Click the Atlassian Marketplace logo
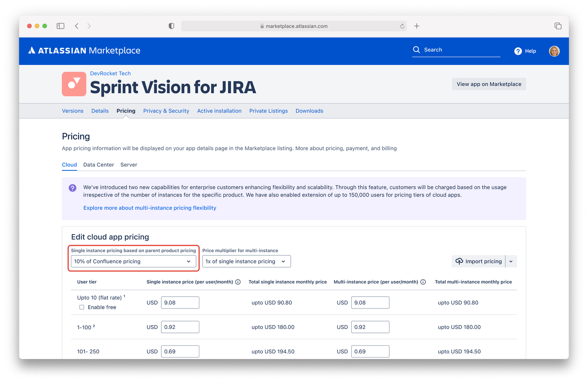This screenshot has width=588, height=382. 84,50
